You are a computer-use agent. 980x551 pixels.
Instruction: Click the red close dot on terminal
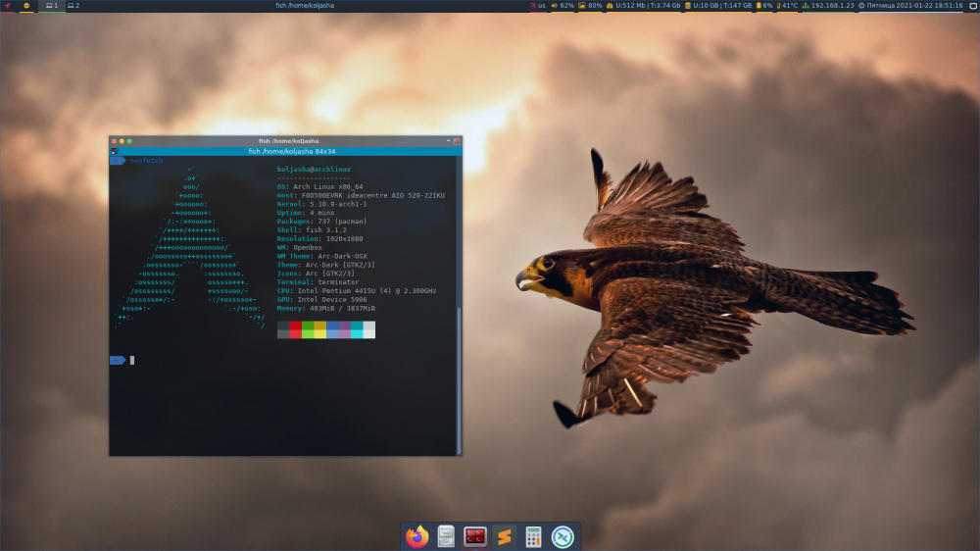point(115,141)
